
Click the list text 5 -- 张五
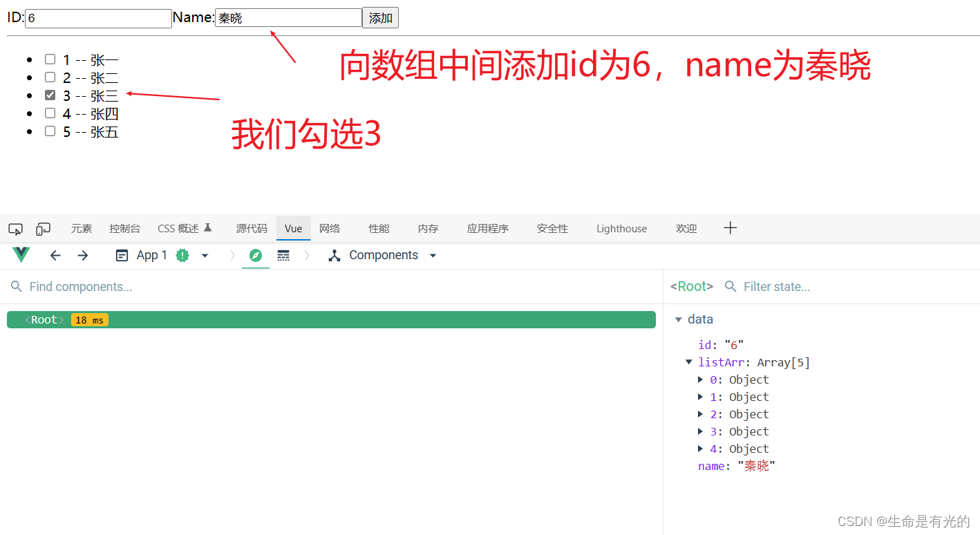(x=91, y=132)
